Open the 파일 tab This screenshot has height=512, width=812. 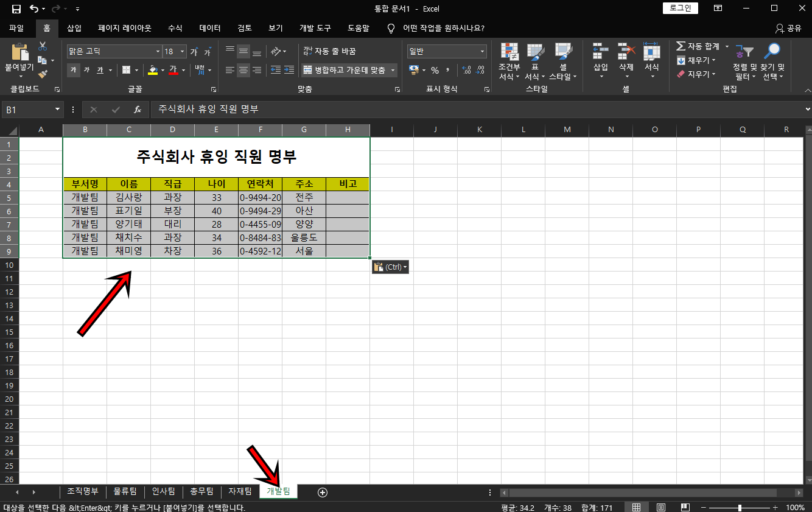(16, 28)
